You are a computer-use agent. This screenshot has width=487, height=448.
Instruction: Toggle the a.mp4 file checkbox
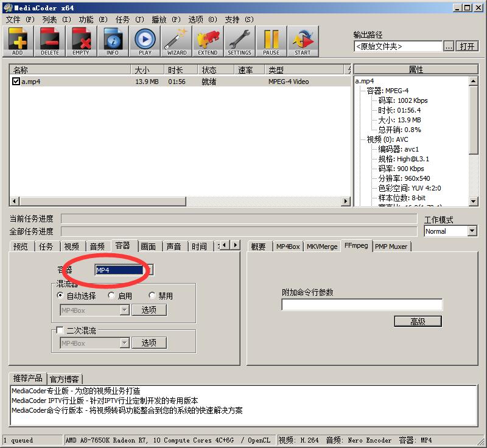16,82
